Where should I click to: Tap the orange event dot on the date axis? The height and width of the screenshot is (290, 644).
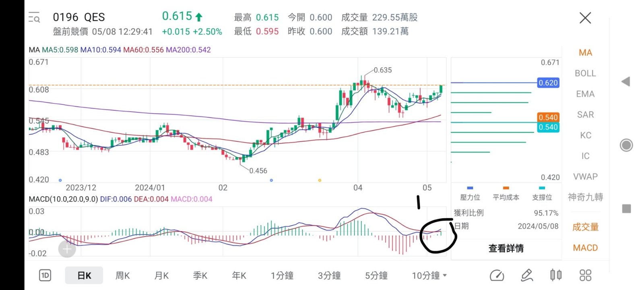tap(320, 180)
